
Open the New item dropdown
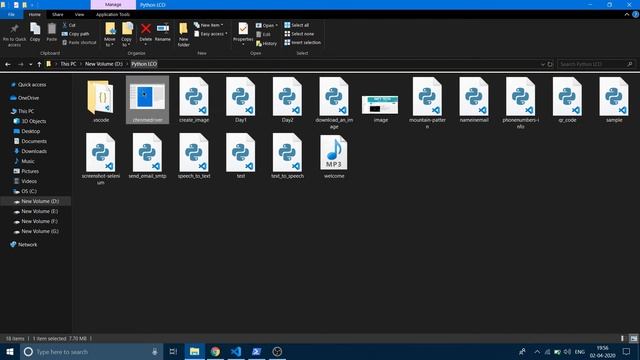click(x=209, y=25)
